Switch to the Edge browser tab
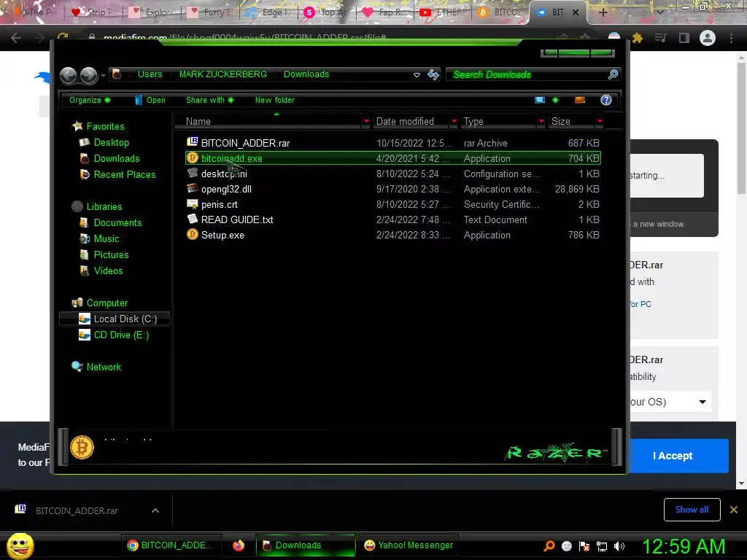Image resolution: width=747 pixels, height=560 pixels. (270, 12)
